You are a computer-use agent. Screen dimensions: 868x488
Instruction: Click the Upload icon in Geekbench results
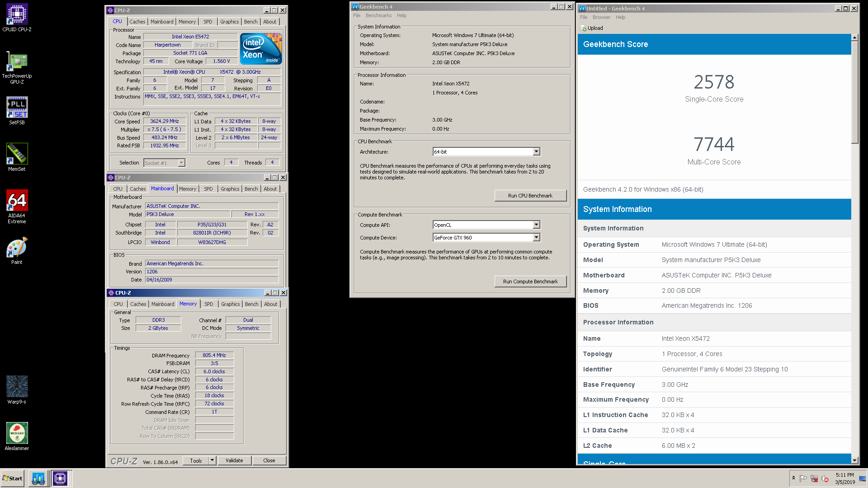pyautogui.click(x=583, y=28)
